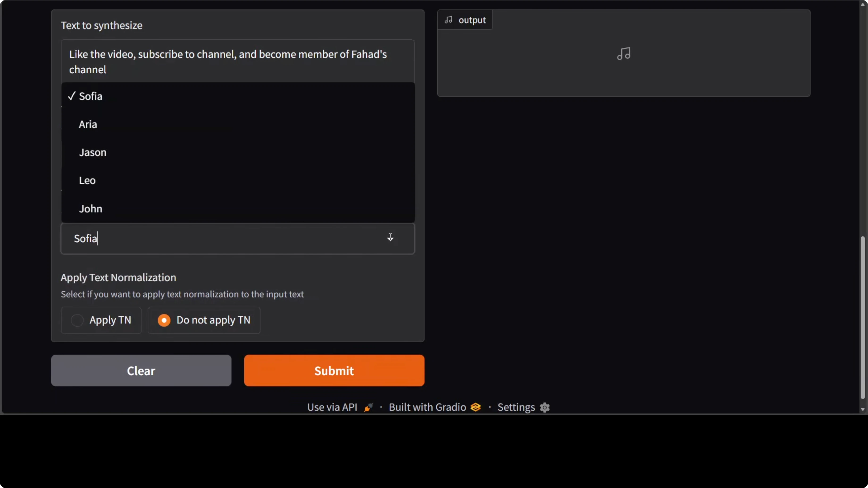This screenshot has height=488, width=868.
Task: Choose Jason from the voice list
Action: pos(93,152)
